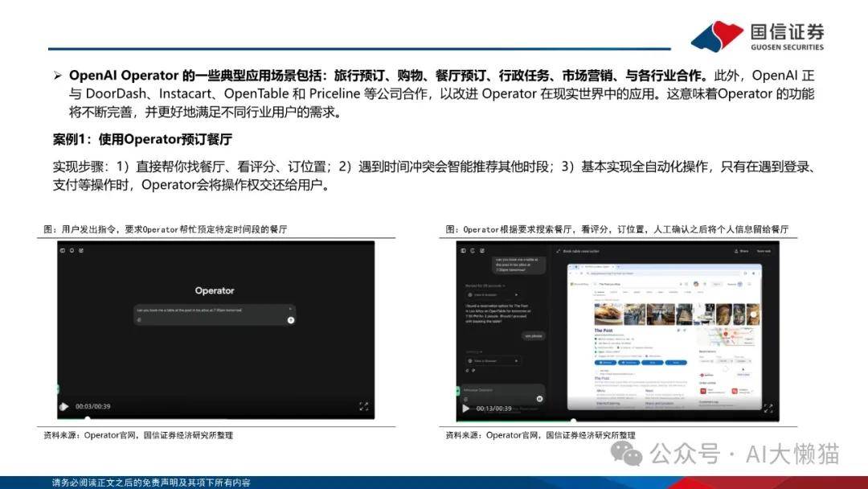Click 'Book table reservation' task title

click(x=581, y=252)
